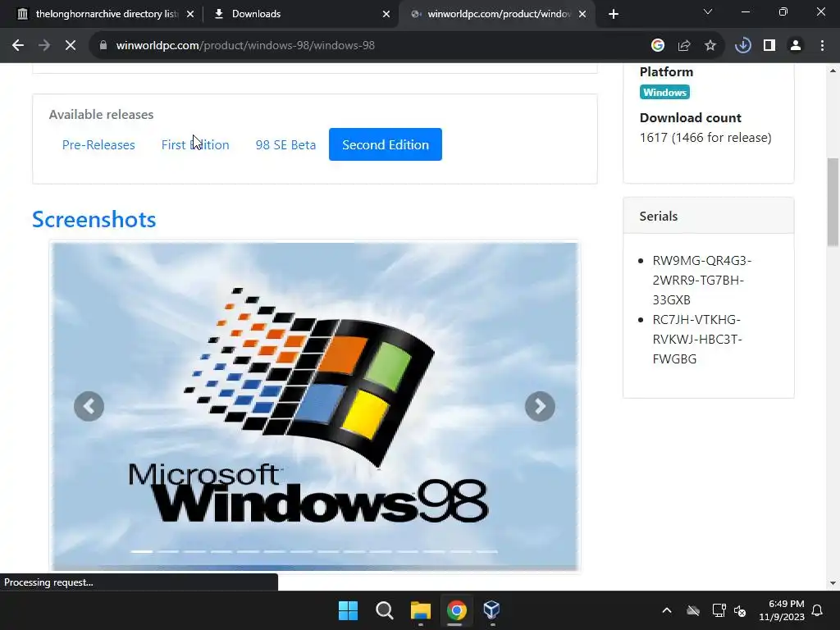The image size is (840, 630).
Task: Stop loading the page
Action: tap(71, 46)
